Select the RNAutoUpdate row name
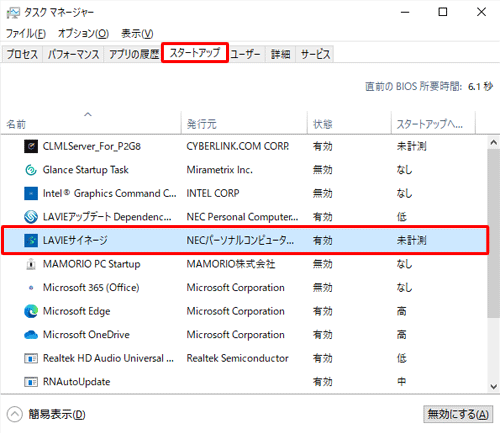The height and width of the screenshot is (434, 500). (76, 382)
